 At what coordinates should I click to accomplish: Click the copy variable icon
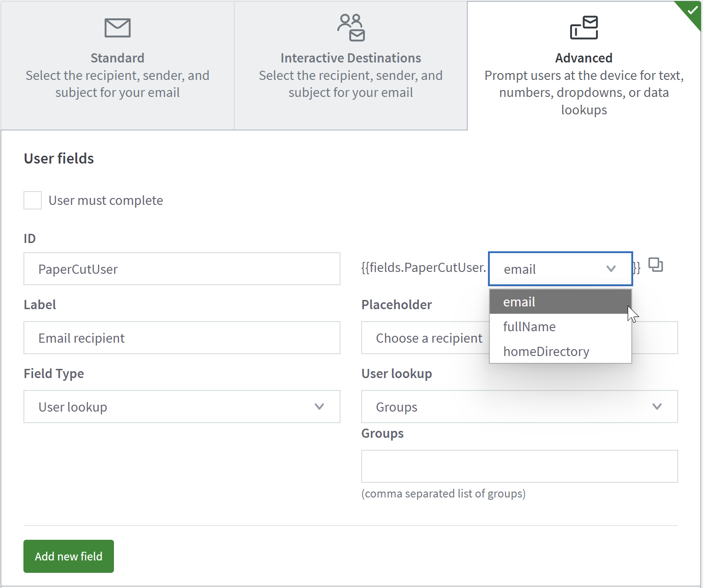pyautogui.click(x=656, y=265)
